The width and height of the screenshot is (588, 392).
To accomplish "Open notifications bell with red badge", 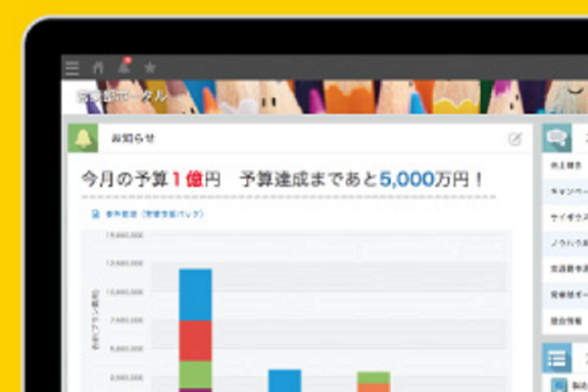I will 124,68.
